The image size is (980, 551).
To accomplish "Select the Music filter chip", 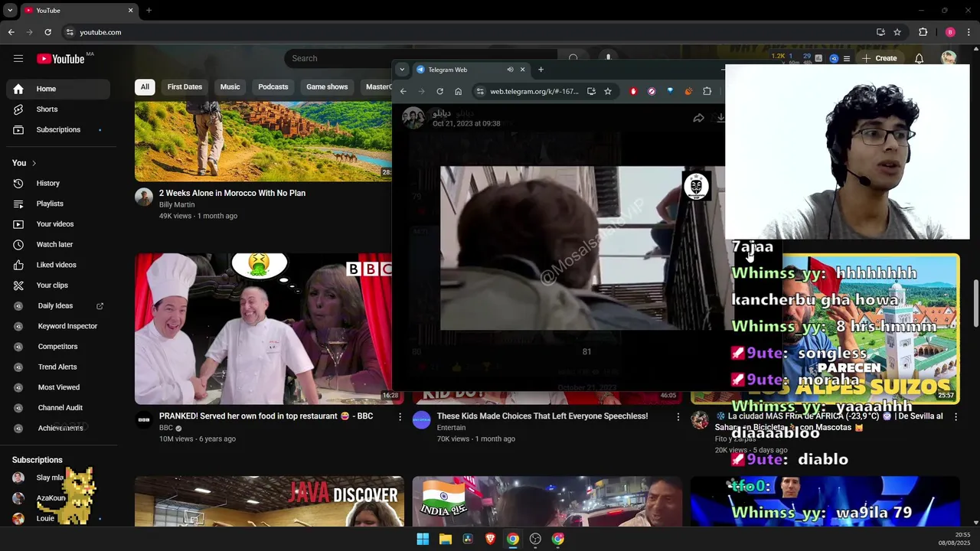I will tap(230, 87).
